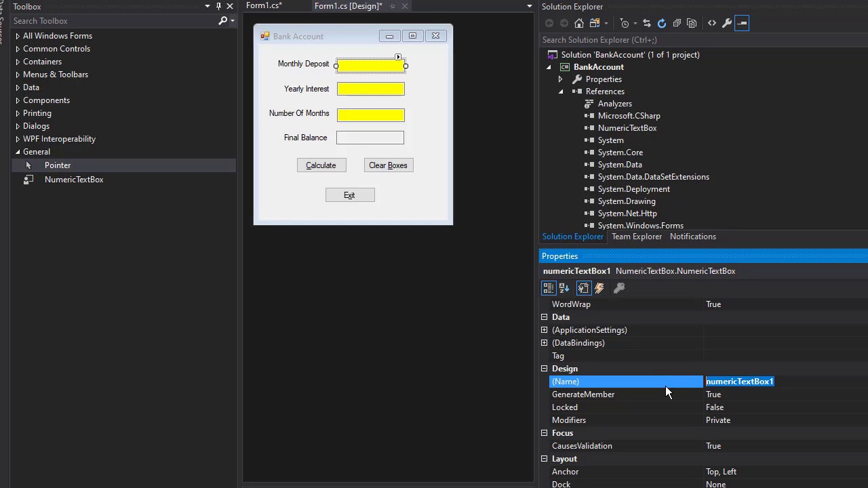Open the document tabs overflow dropdown
Image resolution: width=868 pixels, height=488 pixels.
tap(530, 6)
